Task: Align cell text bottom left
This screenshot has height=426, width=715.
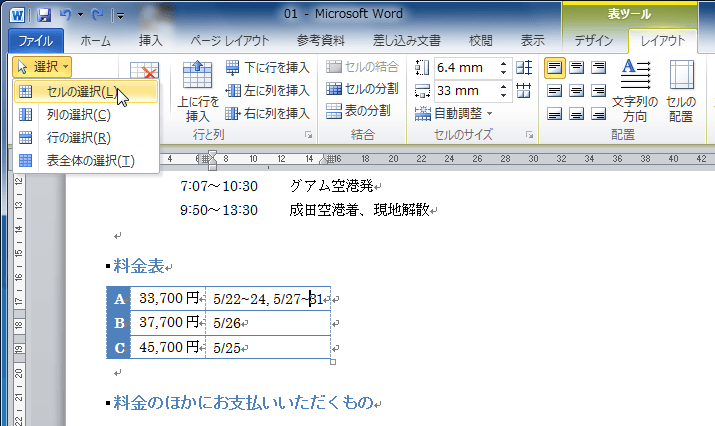Action: [554, 113]
